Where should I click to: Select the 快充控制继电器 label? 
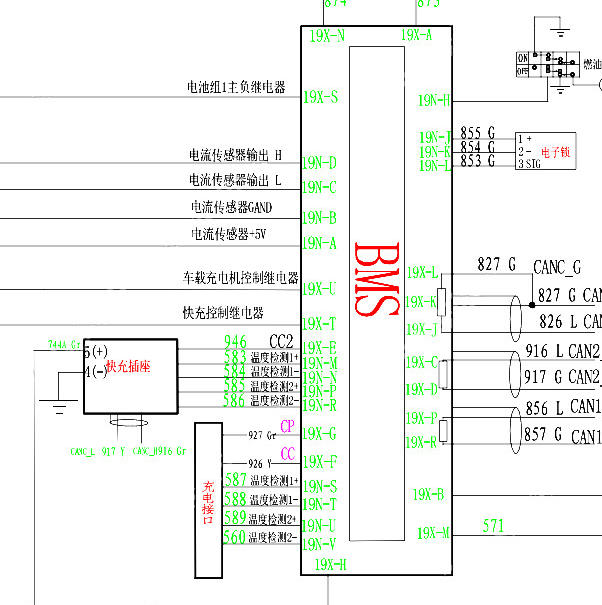click(x=223, y=313)
